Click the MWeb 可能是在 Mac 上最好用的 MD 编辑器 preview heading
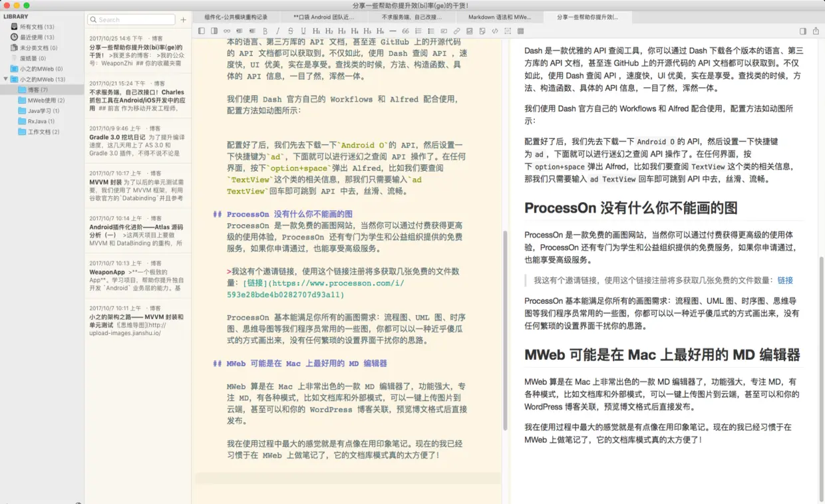Image resolution: width=825 pixels, height=504 pixels. 662,355
